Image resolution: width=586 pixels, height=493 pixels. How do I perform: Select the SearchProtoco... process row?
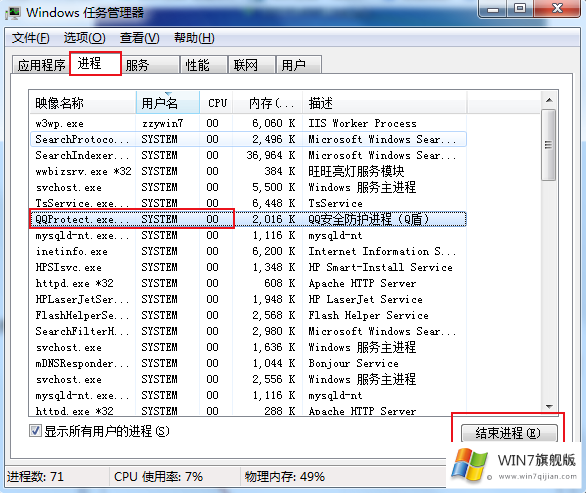(248, 139)
